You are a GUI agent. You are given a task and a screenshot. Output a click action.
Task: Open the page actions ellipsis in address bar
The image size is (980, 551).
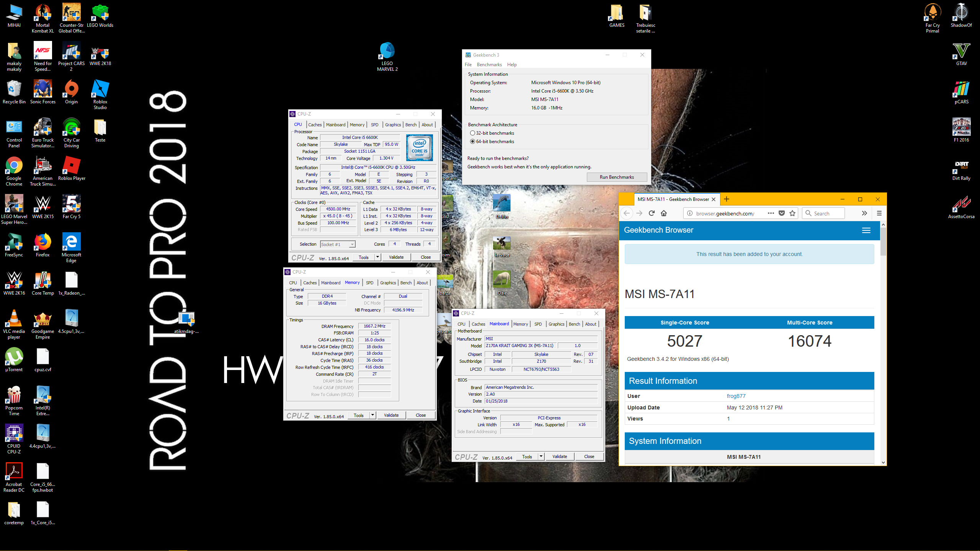pyautogui.click(x=771, y=214)
